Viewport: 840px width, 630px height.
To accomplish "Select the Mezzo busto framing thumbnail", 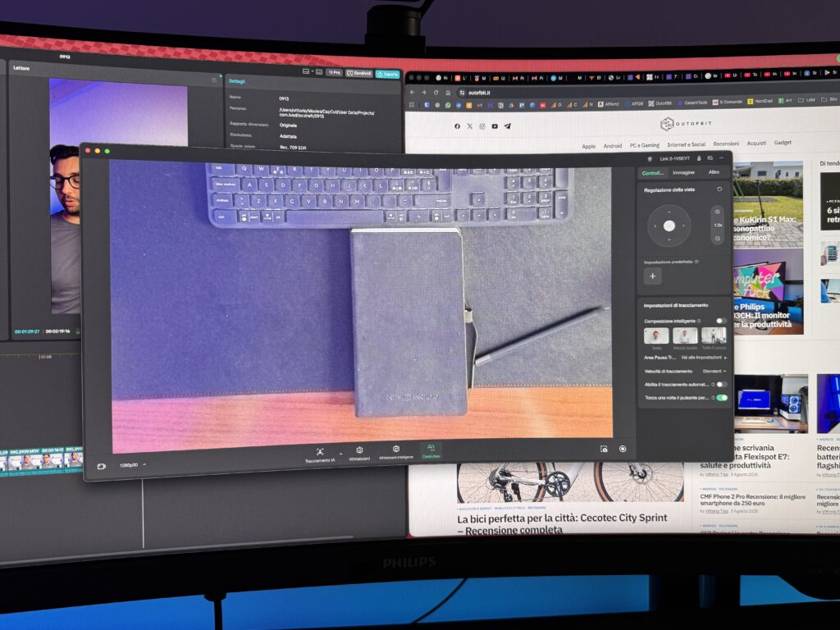I will tap(685, 336).
